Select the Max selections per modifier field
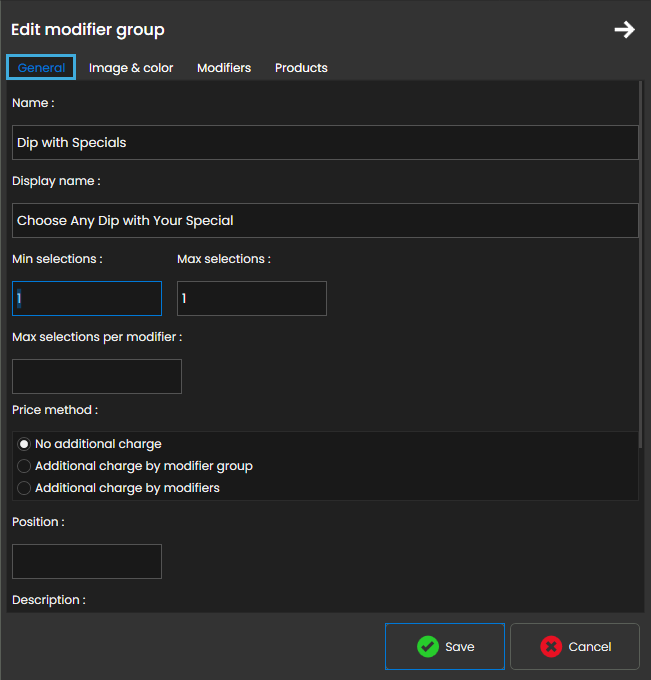This screenshot has width=651, height=680. (x=97, y=377)
